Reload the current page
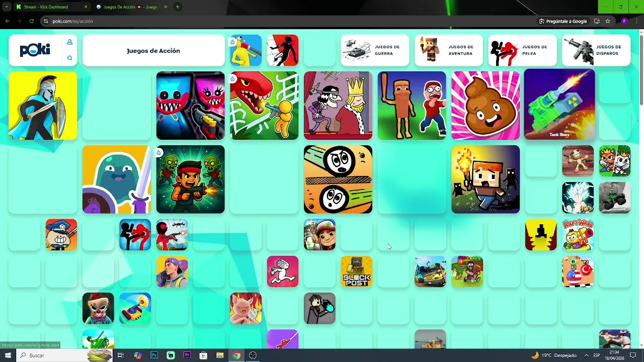The height and width of the screenshot is (362, 644). [x=31, y=21]
